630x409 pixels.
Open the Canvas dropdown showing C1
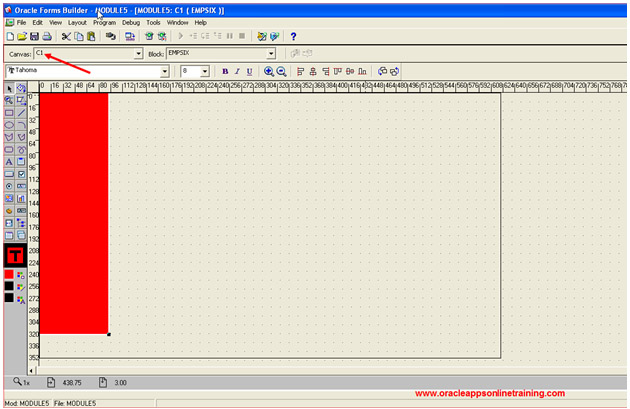[138, 53]
